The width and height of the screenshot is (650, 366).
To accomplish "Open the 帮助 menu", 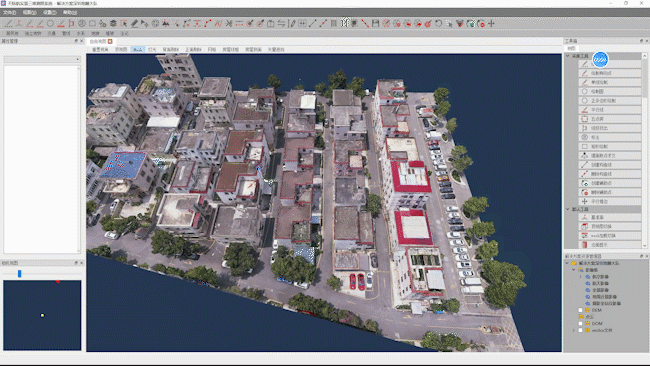I will tap(70, 12).
